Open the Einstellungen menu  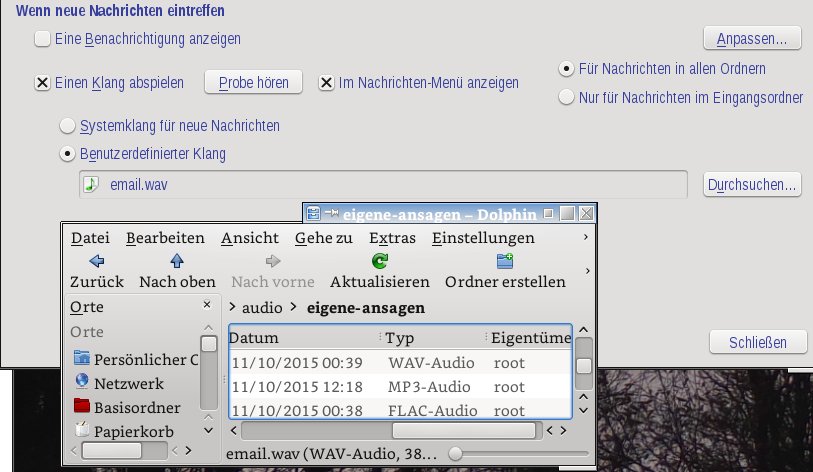(483, 238)
